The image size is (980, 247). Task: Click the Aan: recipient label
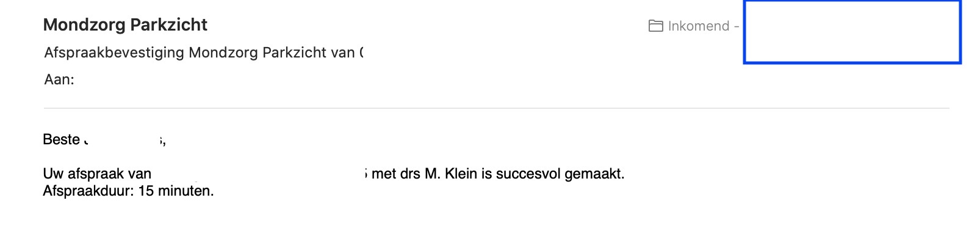point(59,79)
